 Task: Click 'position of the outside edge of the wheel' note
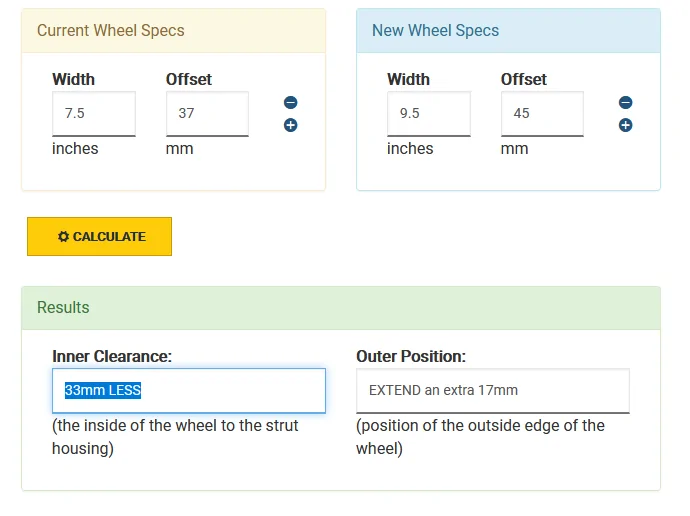tap(480, 437)
